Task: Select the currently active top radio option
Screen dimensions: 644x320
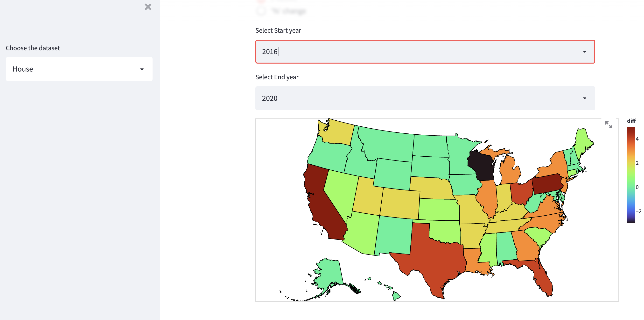Action: (x=261, y=0)
